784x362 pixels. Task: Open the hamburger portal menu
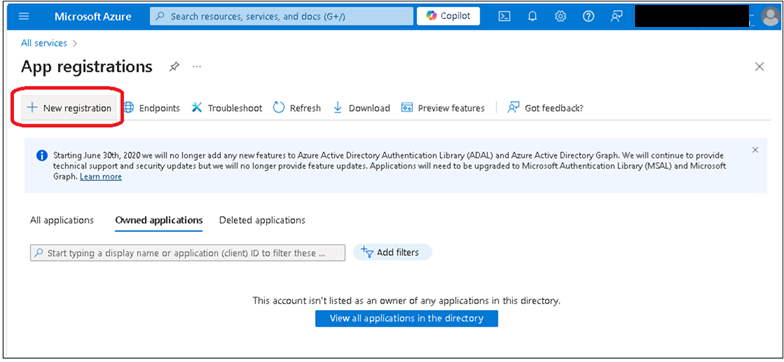24,16
